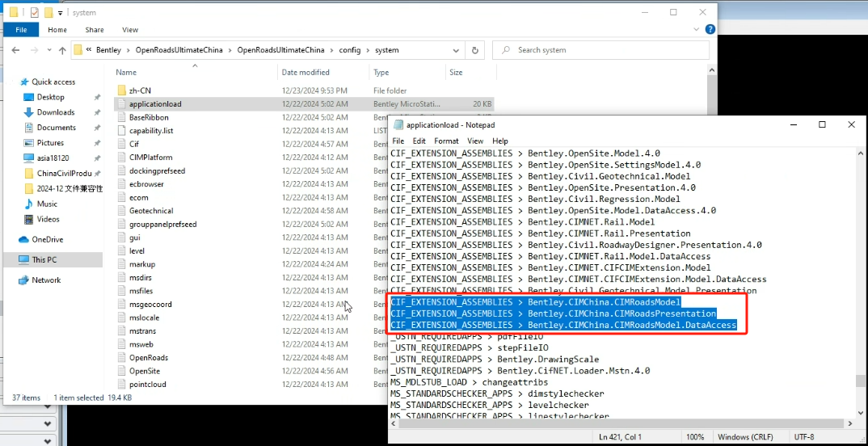
Task: Select the CIMPlatform file icon
Action: click(122, 158)
